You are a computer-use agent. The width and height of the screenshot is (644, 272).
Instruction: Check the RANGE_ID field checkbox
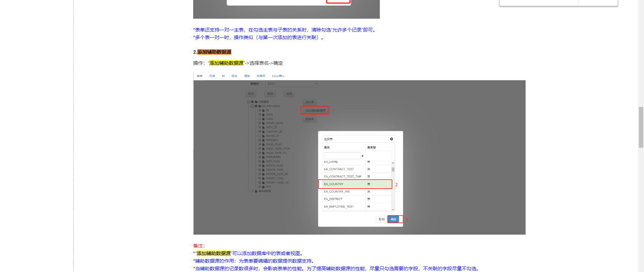(260, 136)
